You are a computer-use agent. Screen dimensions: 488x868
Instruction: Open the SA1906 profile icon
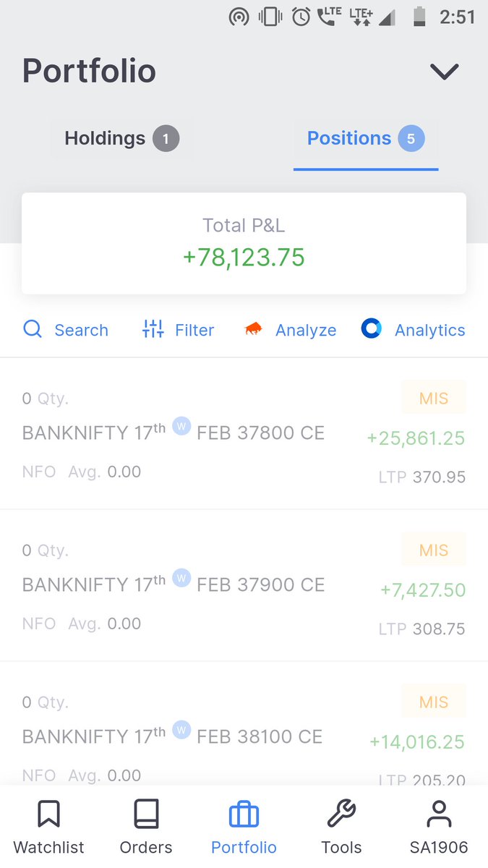439,814
